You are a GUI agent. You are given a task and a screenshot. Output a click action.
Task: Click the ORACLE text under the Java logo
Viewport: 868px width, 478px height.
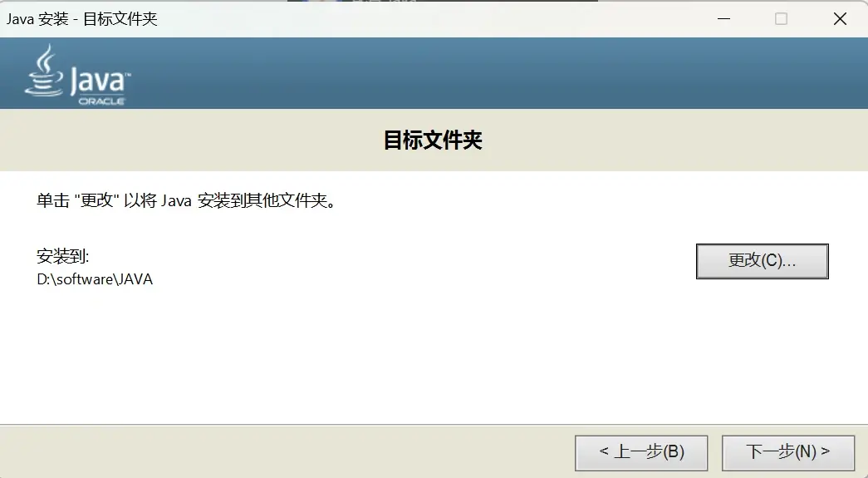point(102,101)
